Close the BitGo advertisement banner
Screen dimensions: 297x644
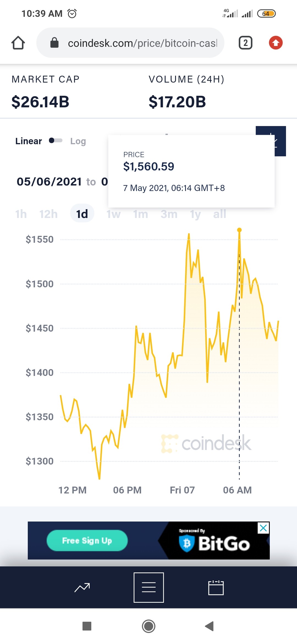coord(263,528)
